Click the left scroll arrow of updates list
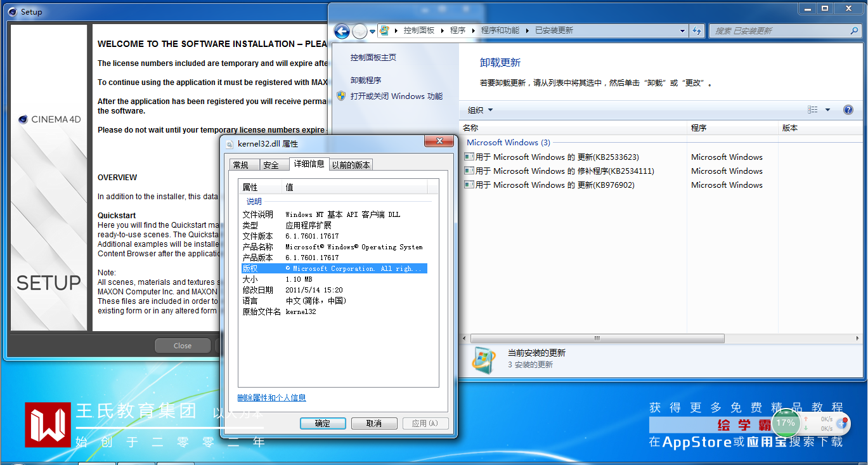Screen dimensions: 868x465 (x=464, y=339)
